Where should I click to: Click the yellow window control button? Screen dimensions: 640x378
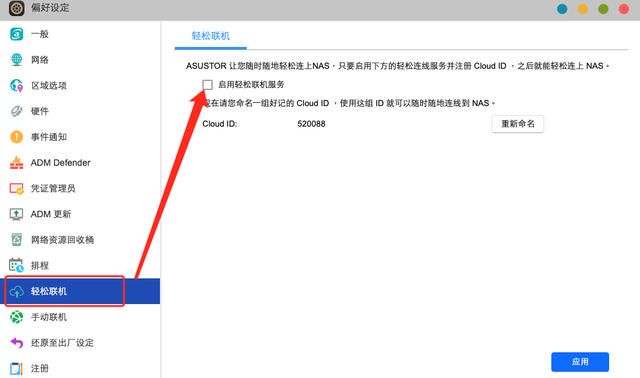pyautogui.click(x=583, y=9)
